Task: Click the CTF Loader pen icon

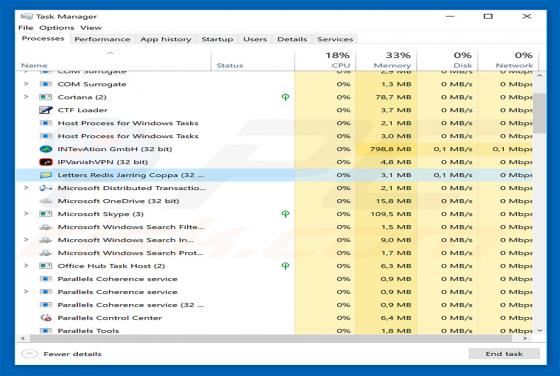Action: click(46, 110)
